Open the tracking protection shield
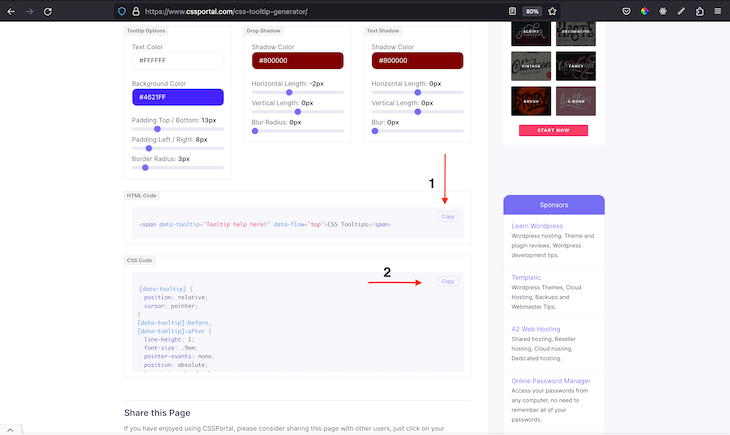730x435 pixels. click(x=122, y=12)
